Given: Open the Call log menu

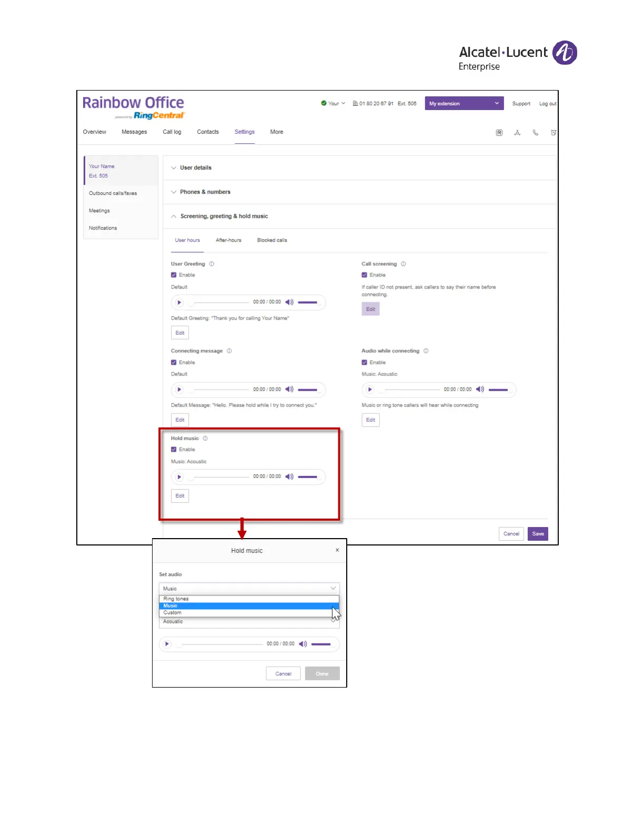Looking at the screenshot, I should (172, 132).
